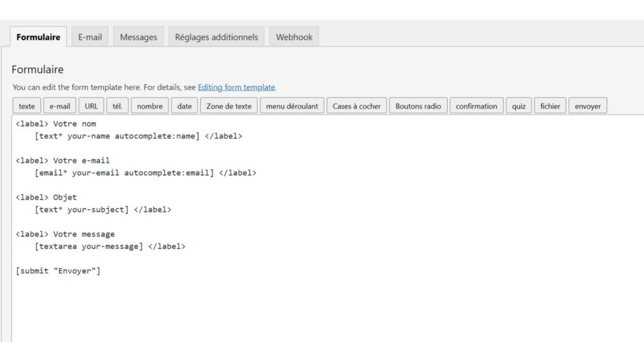Go to Réglages additionnels tab
This screenshot has width=644, height=362.
(x=216, y=37)
